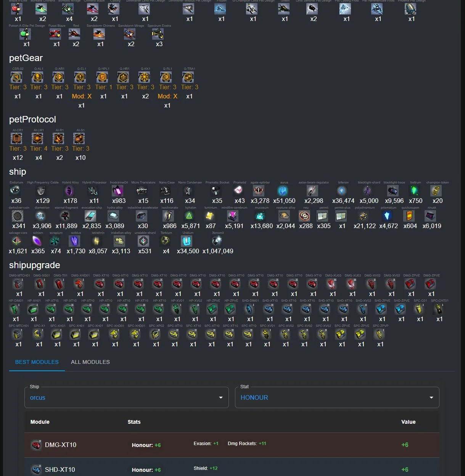The width and height of the screenshot is (465, 476).
Task: Select the Sandstorm Chimera pet design icon
Action: (99, 34)
